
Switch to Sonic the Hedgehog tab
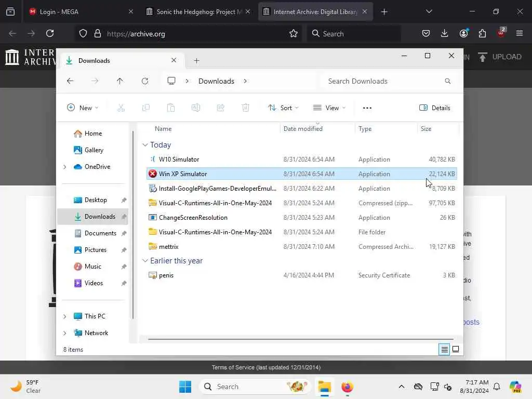tap(198, 12)
